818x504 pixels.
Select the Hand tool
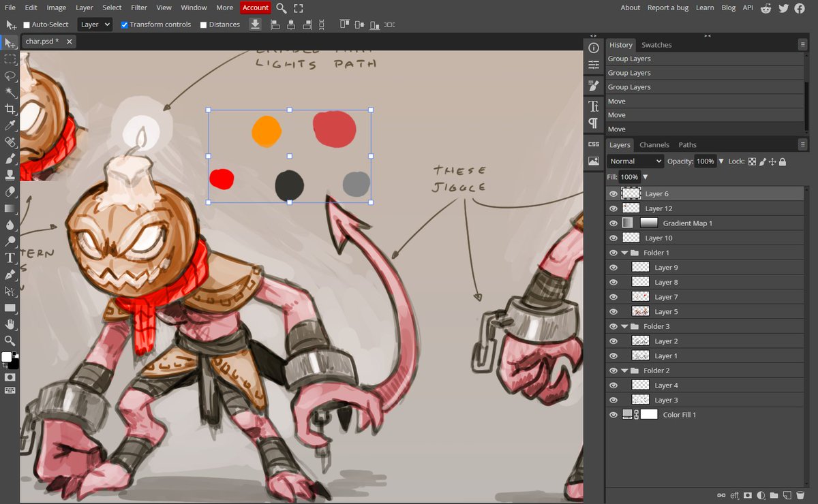click(x=10, y=324)
